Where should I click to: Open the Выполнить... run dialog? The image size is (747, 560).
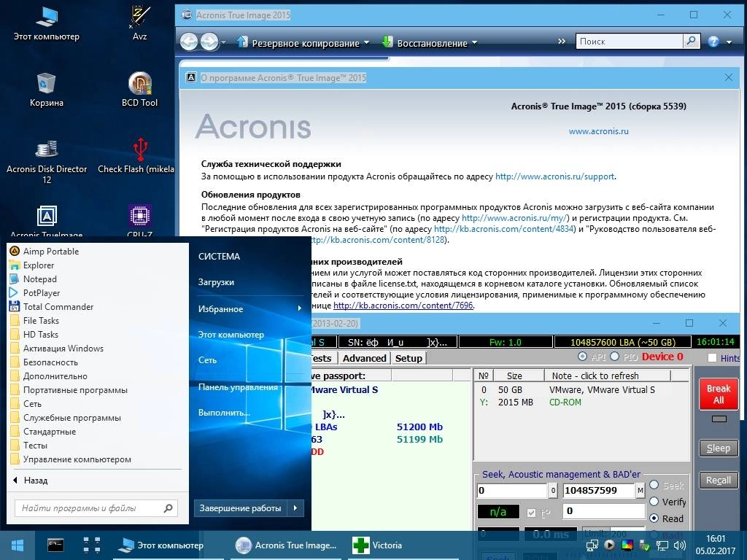pyautogui.click(x=223, y=413)
